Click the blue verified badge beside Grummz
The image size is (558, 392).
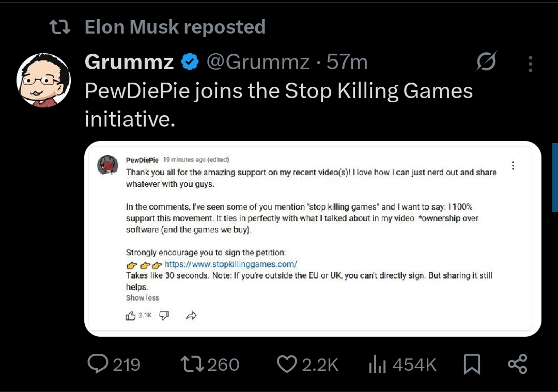190,62
